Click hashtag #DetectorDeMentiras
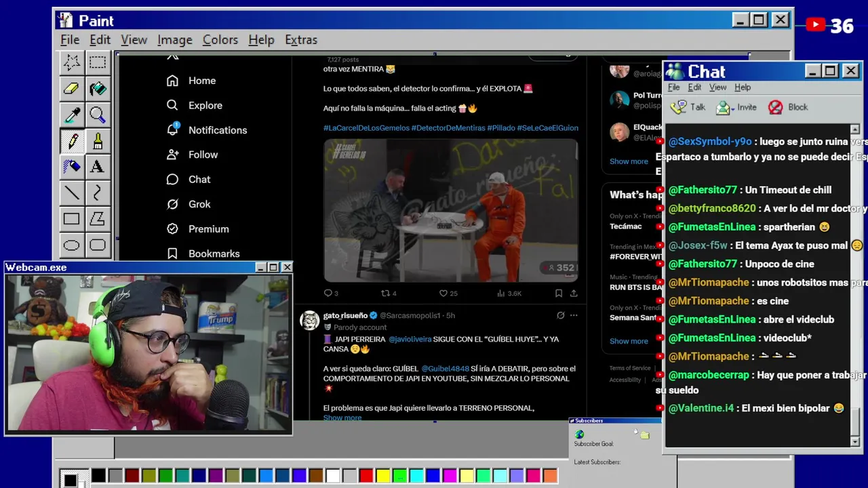The image size is (868, 488). coord(448,127)
